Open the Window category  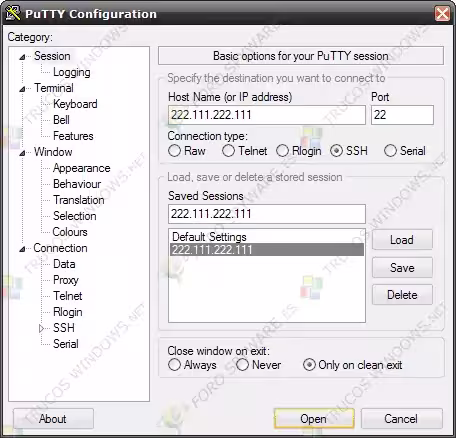coord(53,152)
